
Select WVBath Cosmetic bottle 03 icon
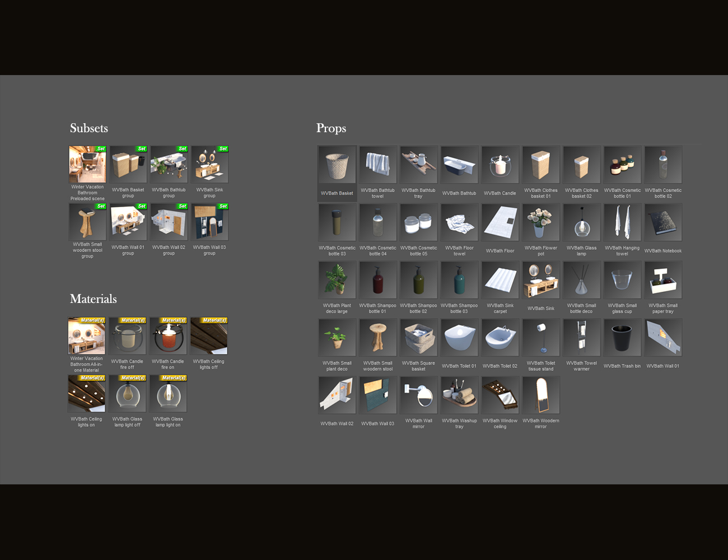[x=337, y=222]
